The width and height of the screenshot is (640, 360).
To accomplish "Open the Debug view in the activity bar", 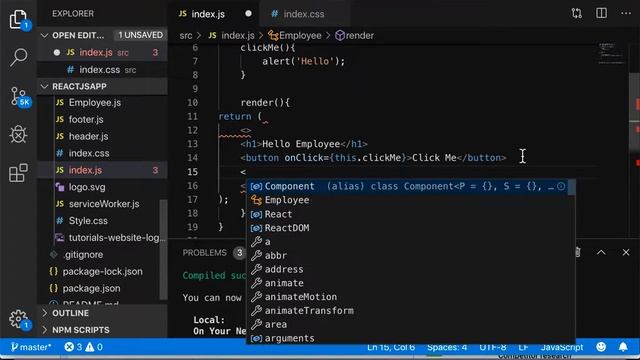I will point(18,134).
